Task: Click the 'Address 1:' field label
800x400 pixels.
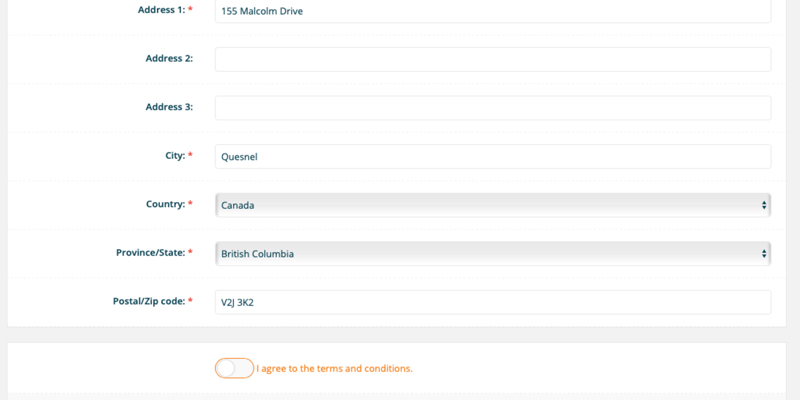Action: pyautogui.click(x=162, y=10)
